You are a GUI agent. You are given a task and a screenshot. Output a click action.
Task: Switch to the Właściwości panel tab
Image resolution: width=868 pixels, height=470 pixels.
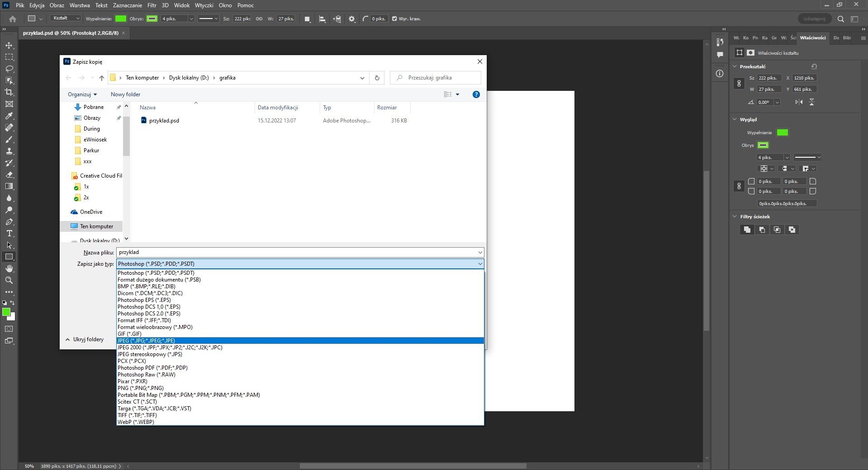click(x=812, y=38)
